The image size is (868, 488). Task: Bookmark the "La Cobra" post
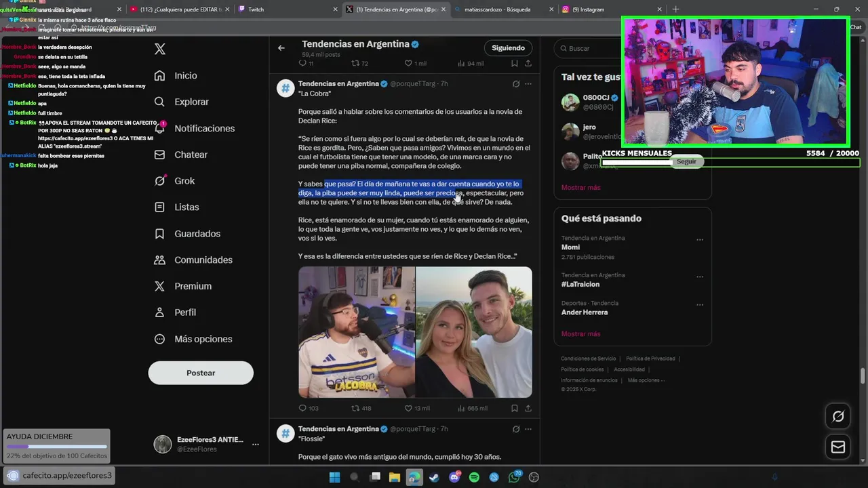pos(515,408)
